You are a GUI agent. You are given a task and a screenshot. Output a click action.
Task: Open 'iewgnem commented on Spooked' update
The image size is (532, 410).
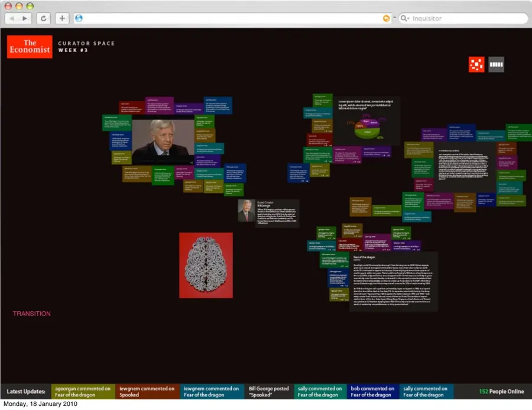pos(148,391)
